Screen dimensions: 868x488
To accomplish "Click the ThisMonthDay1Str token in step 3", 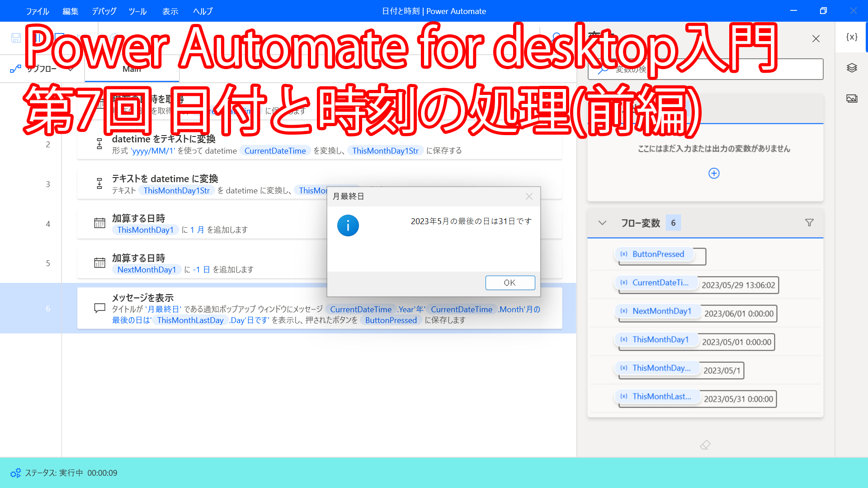I will [x=177, y=191].
